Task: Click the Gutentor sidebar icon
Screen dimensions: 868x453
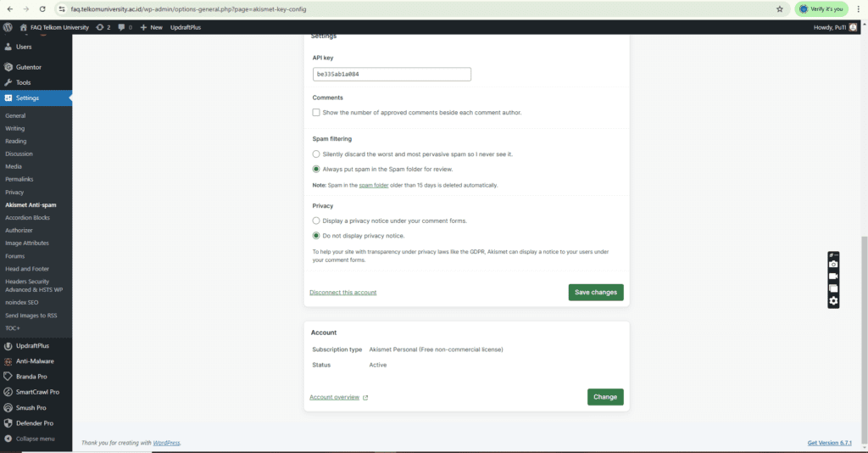Action: (8, 67)
